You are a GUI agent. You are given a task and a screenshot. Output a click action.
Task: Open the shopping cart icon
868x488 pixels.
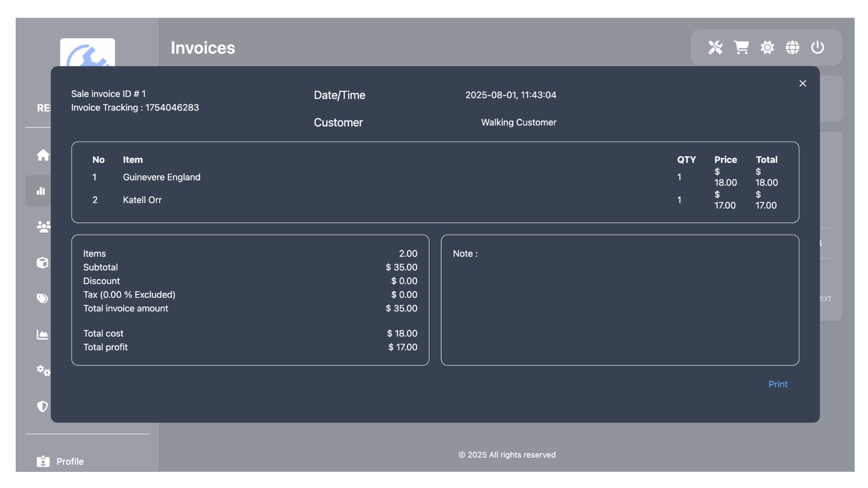(741, 47)
